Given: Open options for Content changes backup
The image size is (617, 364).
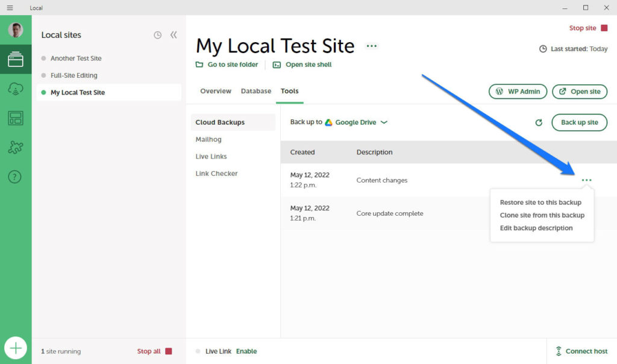Looking at the screenshot, I should coord(586,180).
